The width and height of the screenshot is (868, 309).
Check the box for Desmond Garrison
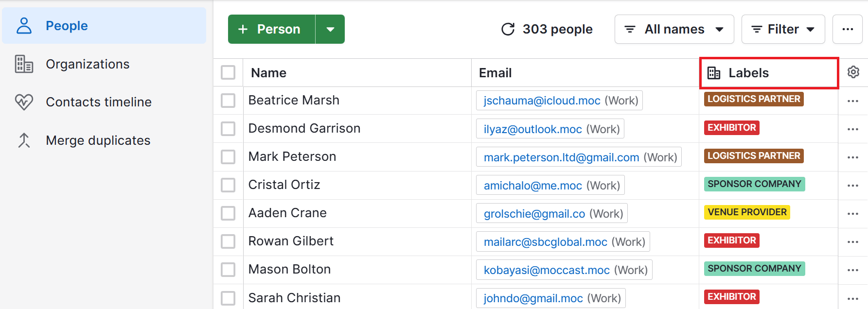[x=228, y=129]
